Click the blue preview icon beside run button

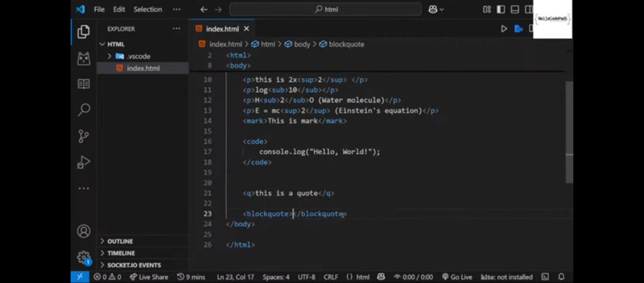point(518,28)
